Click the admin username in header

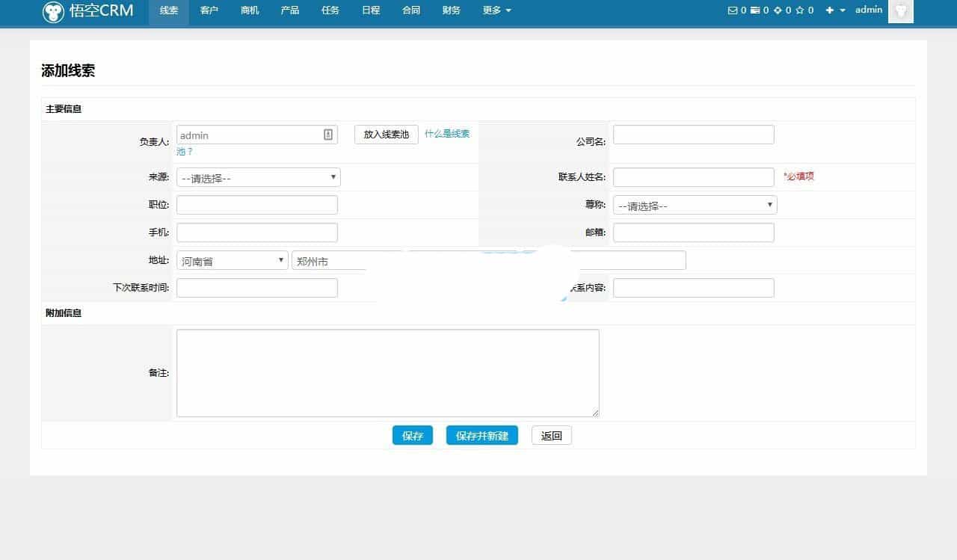pos(869,10)
